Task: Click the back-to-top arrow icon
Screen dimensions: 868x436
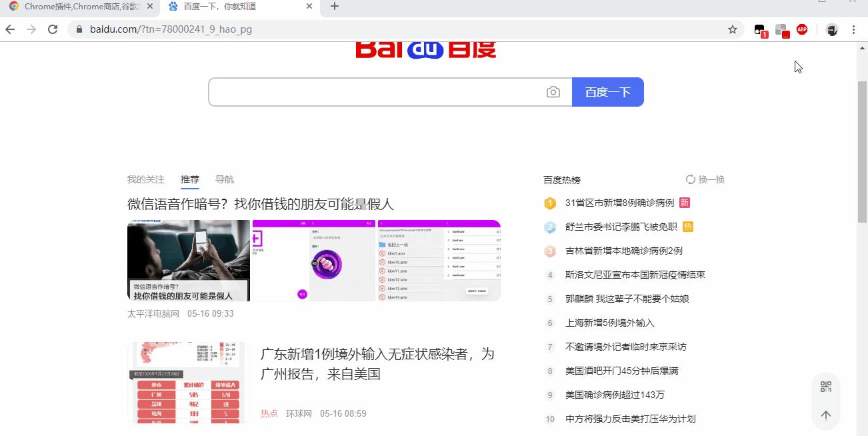Action: [x=826, y=415]
